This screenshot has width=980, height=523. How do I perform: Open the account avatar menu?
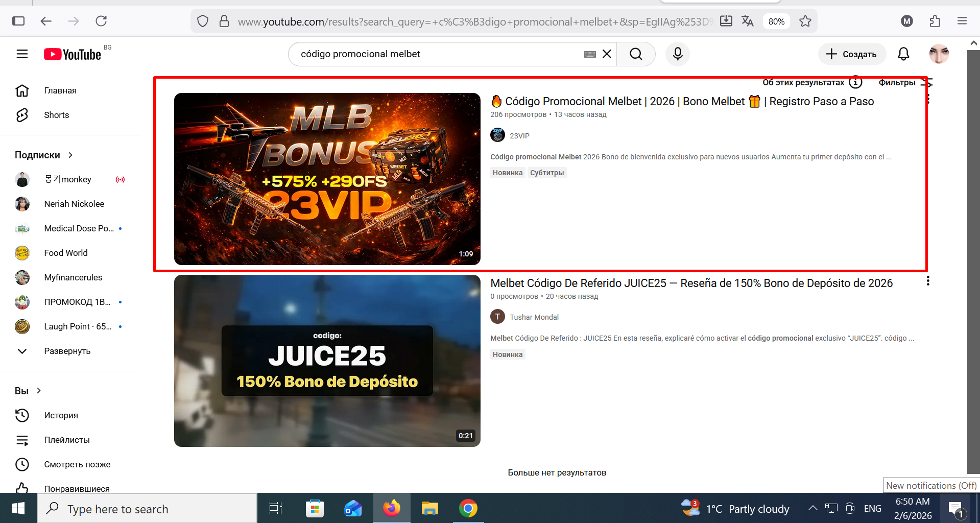[x=939, y=54]
